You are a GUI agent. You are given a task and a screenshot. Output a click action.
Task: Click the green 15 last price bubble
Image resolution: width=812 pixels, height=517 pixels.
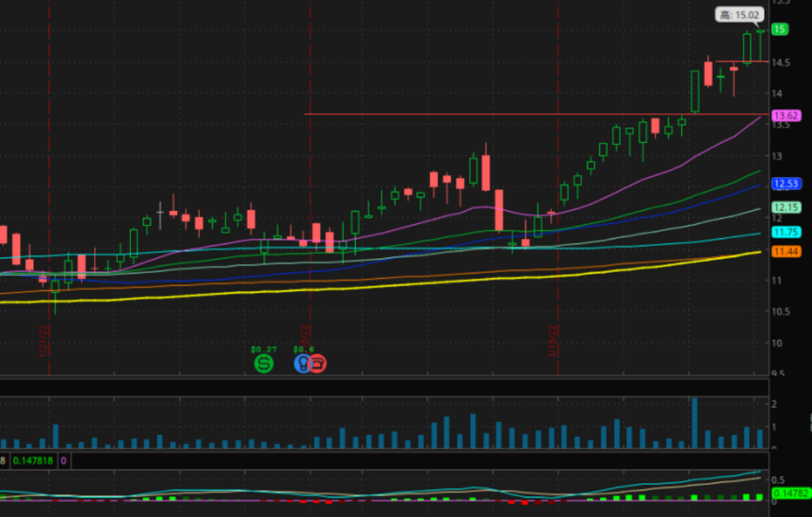tap(780, 29)
